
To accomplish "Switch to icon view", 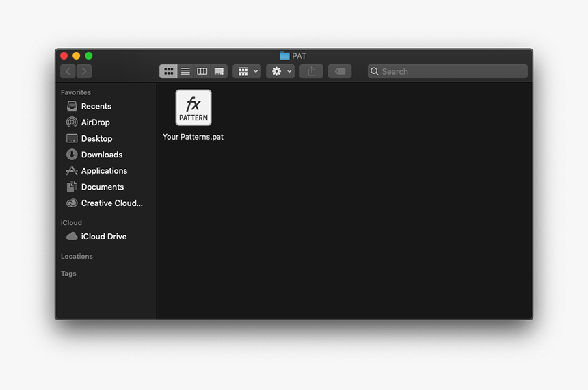I will click(x=168, y=71).
